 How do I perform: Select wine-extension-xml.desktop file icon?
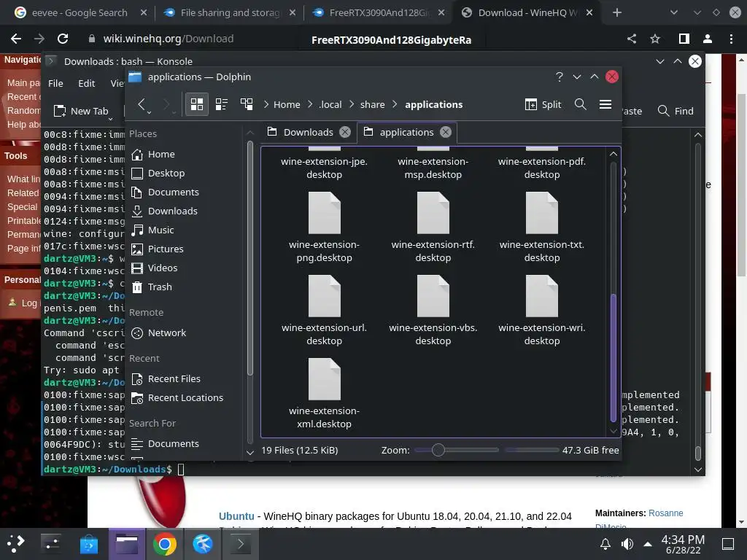(x=325, y=379)
